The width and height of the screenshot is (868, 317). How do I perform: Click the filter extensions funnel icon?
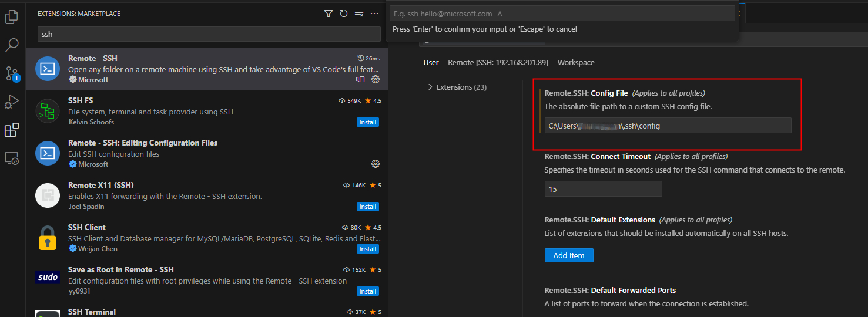pos(329,14)
